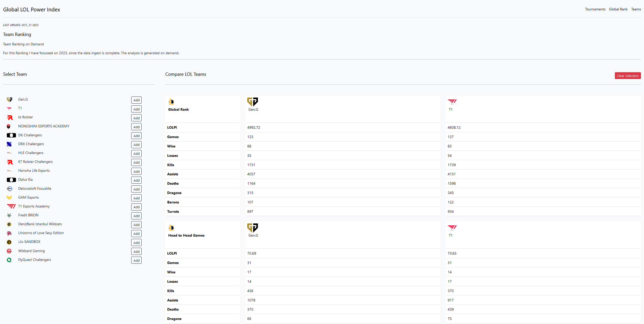This screenshot has height=324, width=644.
Task: Add Fredit BRION to comparison
Action: (x=136, y=216)
